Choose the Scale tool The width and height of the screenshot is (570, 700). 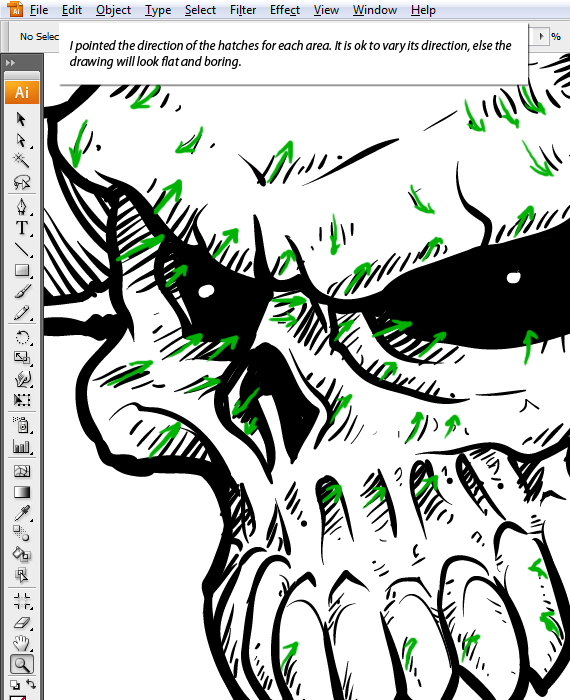pyautogui.click(x=21, y=358)
